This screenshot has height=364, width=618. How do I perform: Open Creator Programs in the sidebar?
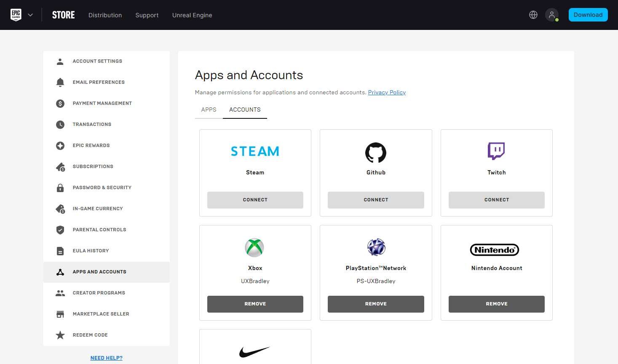107,293
